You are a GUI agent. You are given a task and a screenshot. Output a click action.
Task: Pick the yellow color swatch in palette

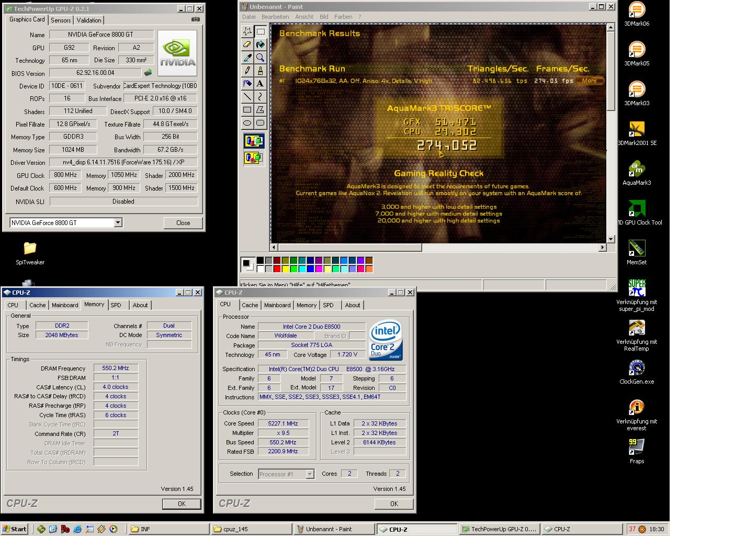pyautogui.click(x=285, y=269)
